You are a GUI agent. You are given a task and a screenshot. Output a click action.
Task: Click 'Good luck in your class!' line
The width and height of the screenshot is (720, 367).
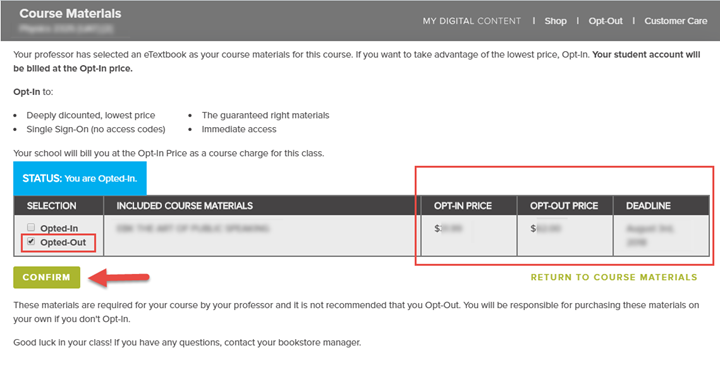[x=187, y=342]
